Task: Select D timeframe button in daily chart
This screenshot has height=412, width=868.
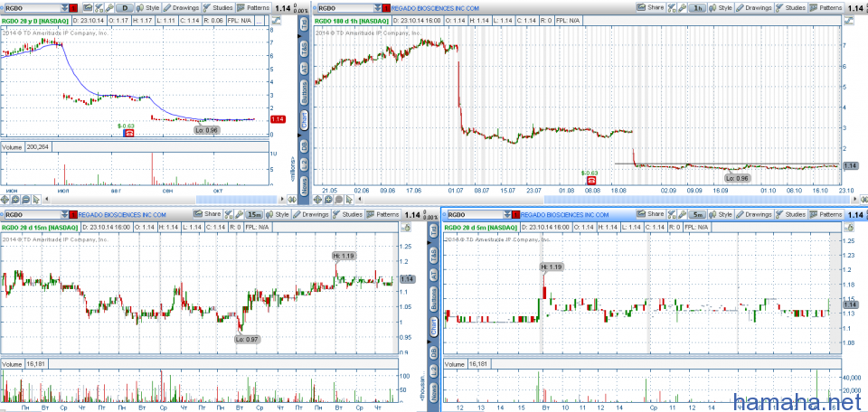Action: tap(125, 8)
